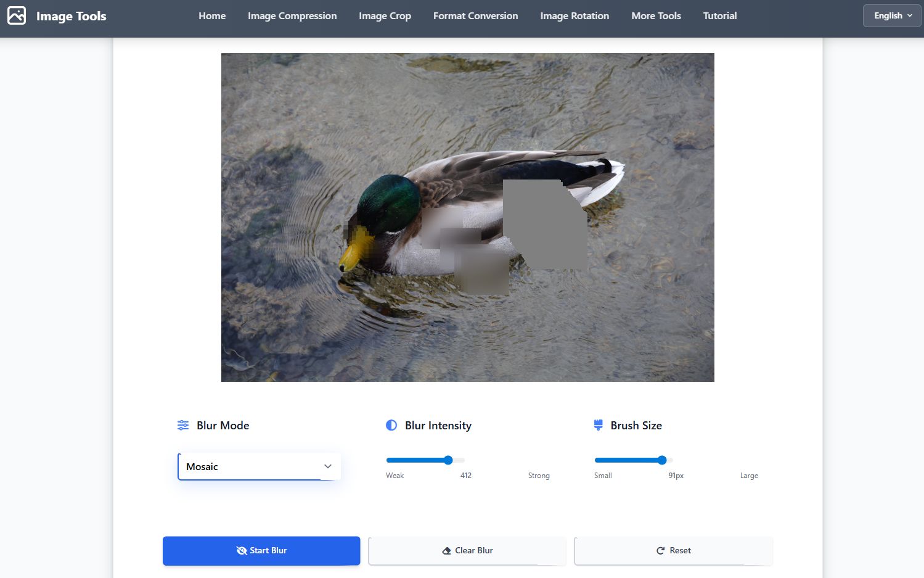Viewport: 924px width, 578px height.
Task: Open the Tutorial link
Action: point(720,16)
